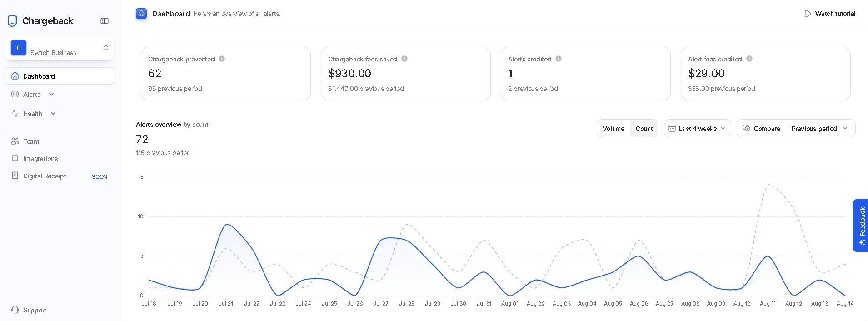Click the Alerts broadcast icon
The width and height of the screenshot is (868, 321).
click(x=15, y=95)
